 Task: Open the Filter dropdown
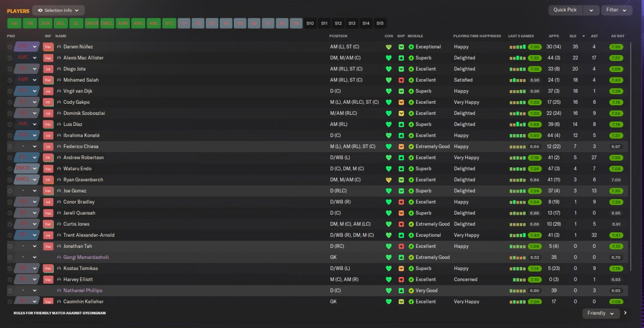(616, 10)
